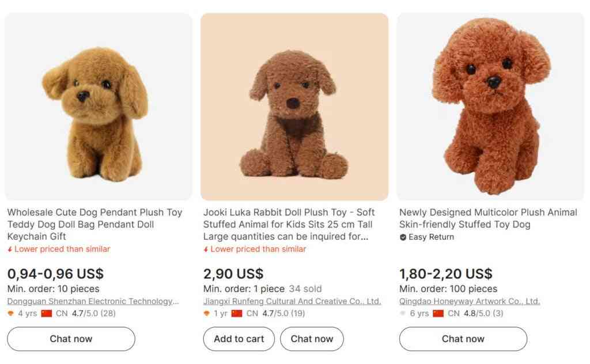Start a chat with Qingdao Honeyway Artwork
Viewport: 590px width, 364px height.
tap(463, 339)
